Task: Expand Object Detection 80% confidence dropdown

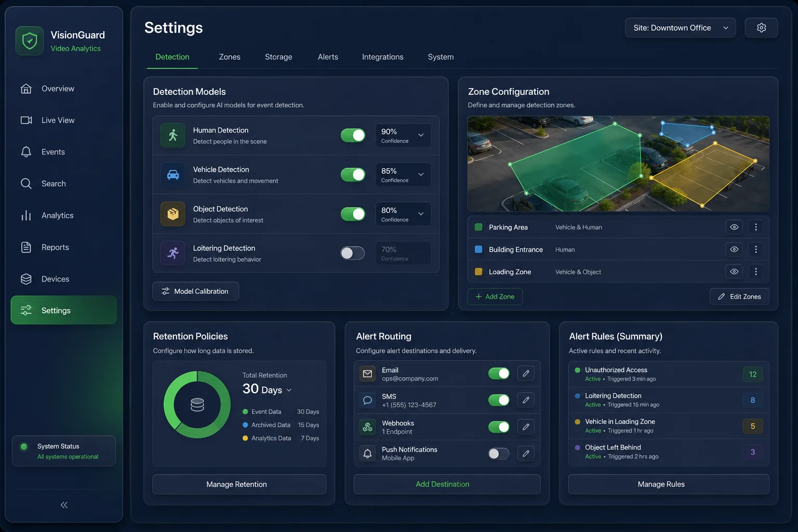Action: click(403, 214)
